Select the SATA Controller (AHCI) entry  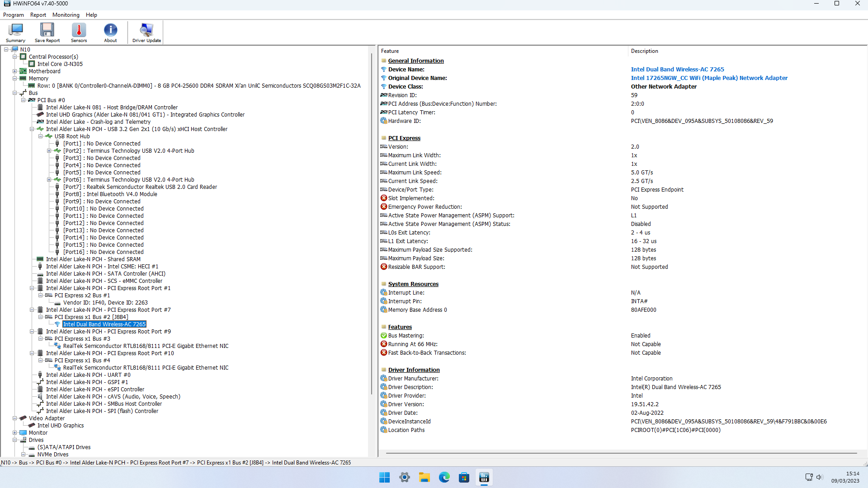point(105,274)
